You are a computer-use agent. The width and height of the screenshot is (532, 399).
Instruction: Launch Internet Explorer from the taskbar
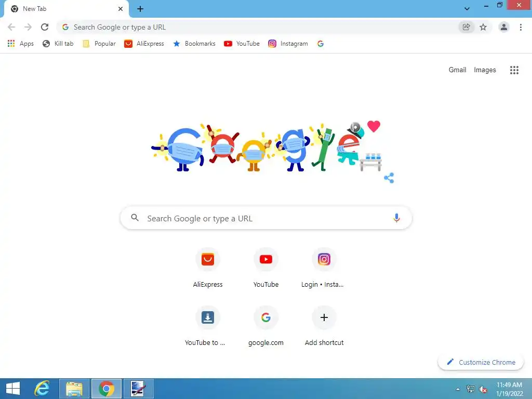pyautogui.click(x=42, y=389)
